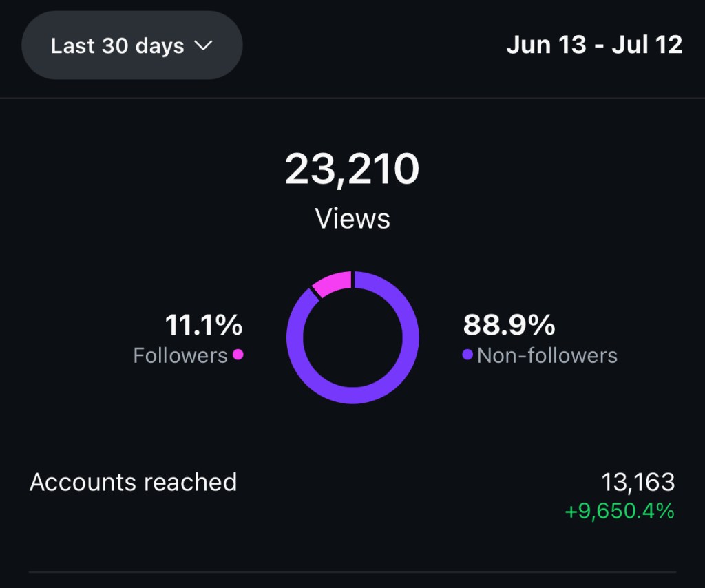The image size is (705, 588).
Task: Tap the empty center of the donut chart
Action: [x=352, y=337]
